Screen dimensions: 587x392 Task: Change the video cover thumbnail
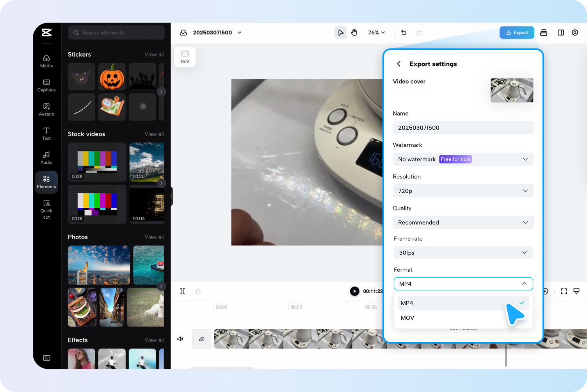coord(512,90)
